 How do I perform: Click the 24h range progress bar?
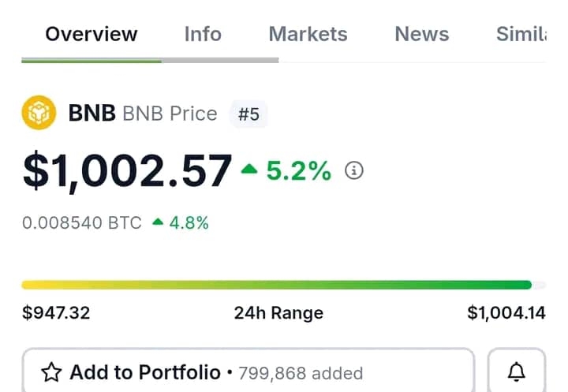click(276, 285)
